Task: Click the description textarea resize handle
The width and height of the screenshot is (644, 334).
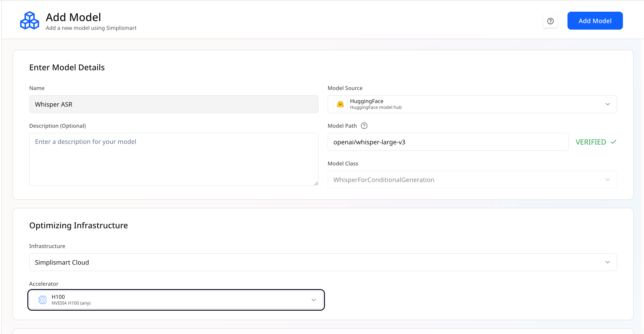Action: tap(316, 183)
